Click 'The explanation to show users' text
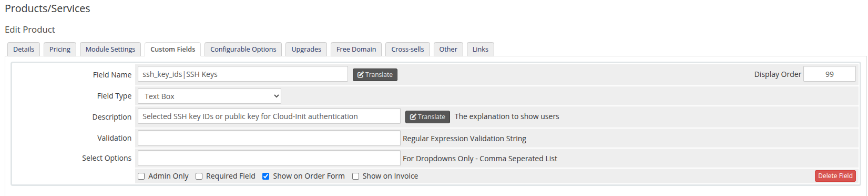The image size is (868, 196). (x=507, y=116)
